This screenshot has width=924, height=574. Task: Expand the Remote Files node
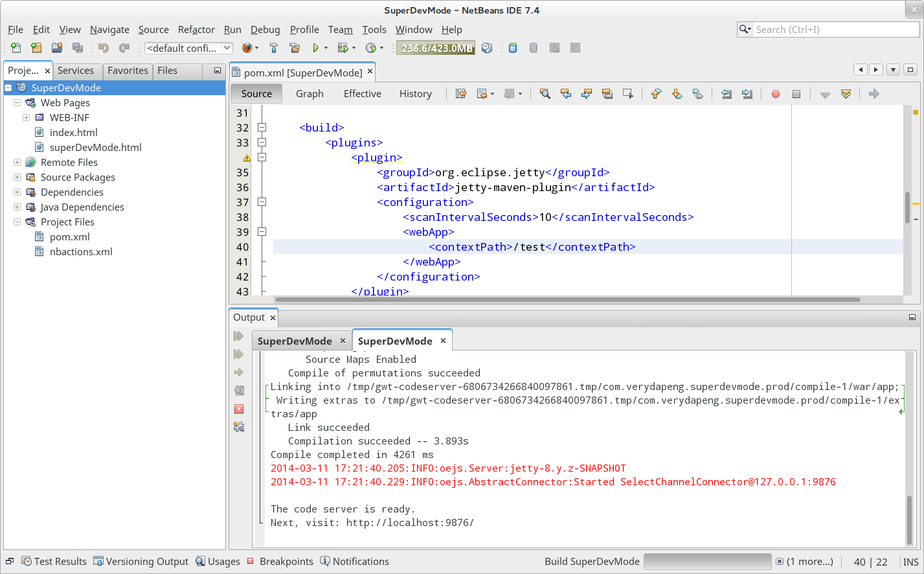(17, 162)
